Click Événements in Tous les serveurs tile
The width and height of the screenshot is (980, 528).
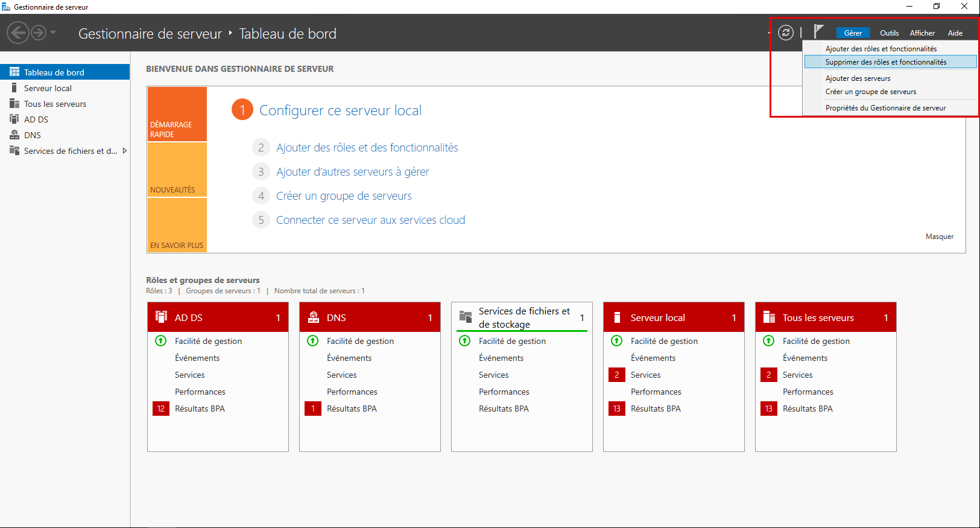coord(805,358)
